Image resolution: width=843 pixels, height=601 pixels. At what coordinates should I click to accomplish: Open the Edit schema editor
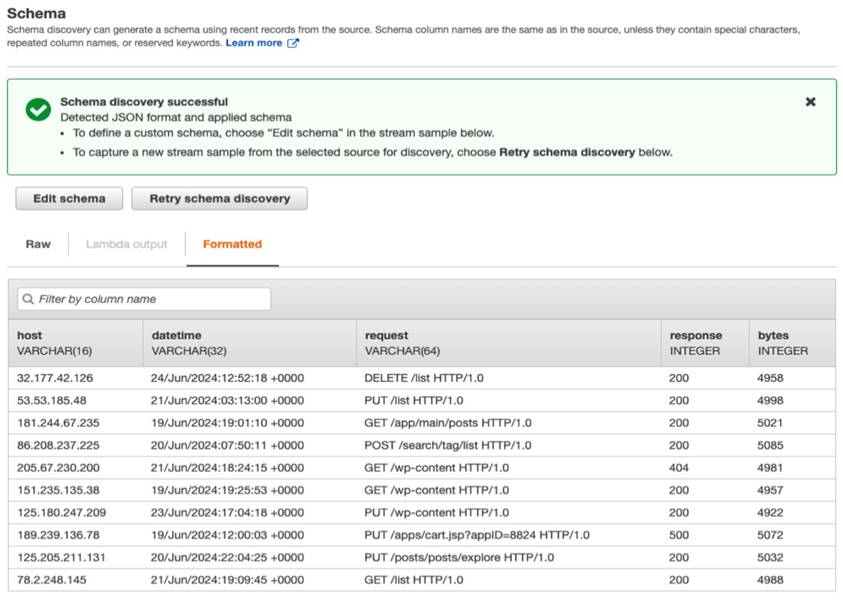point(69,198)
